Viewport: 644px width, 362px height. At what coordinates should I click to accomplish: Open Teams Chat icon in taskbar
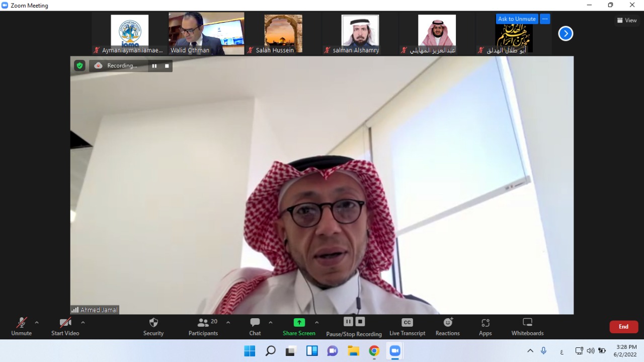(333, 351)
